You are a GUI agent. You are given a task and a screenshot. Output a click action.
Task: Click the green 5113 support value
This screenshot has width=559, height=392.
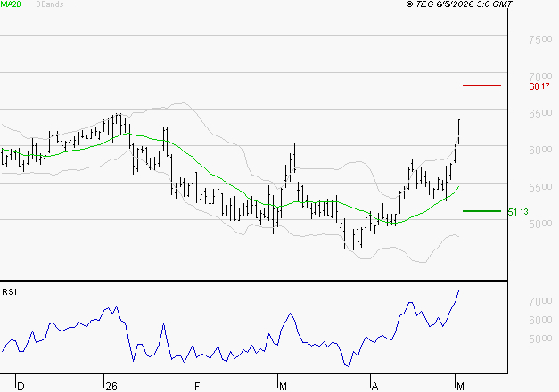[518, 212]
